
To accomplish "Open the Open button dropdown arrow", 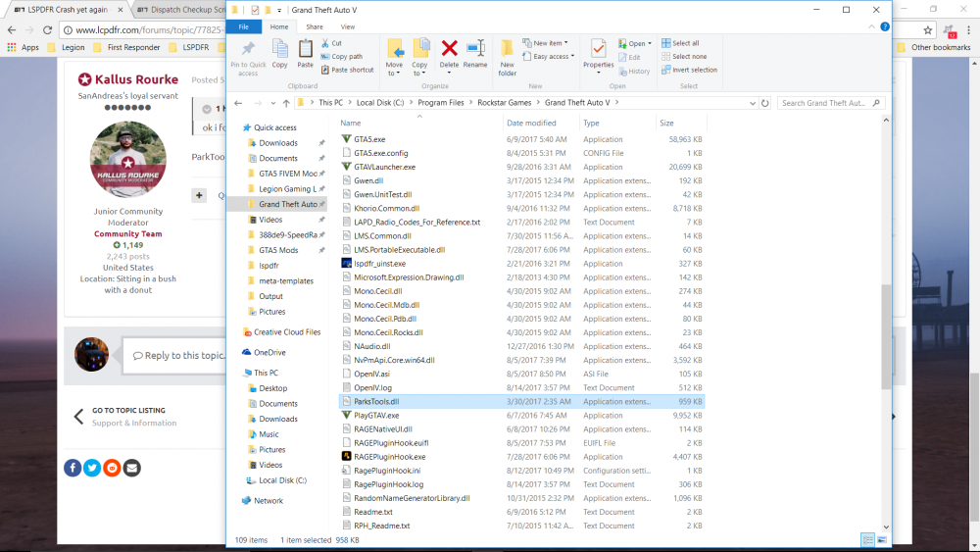I will click(650, 43).
